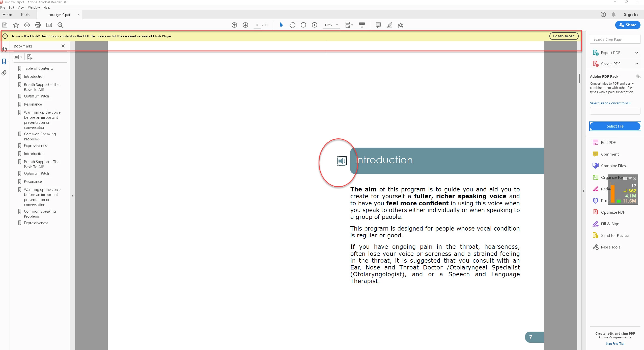Click the Select File button
This screenshot has width=644, height=350.
pyautogui.click(x=615, y=126)
